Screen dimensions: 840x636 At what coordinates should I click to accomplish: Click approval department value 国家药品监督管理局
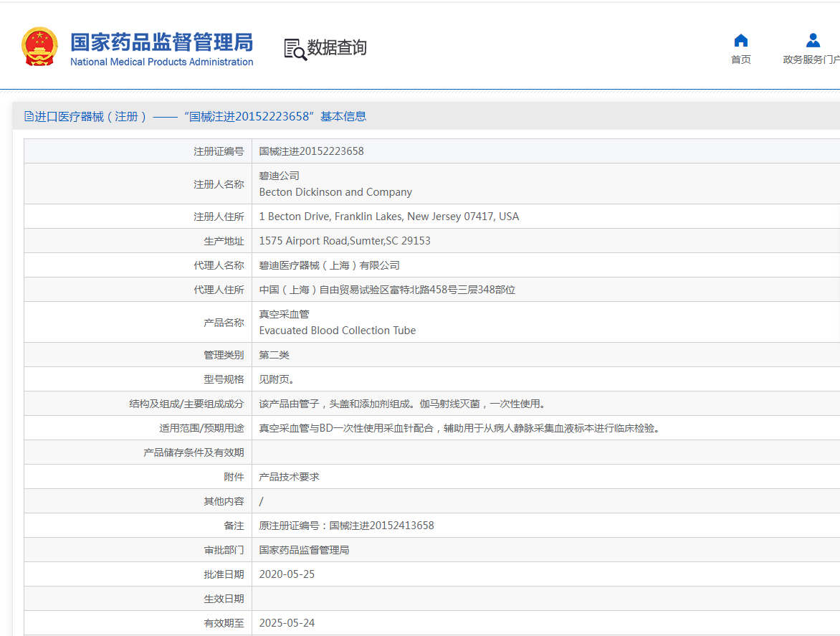[305, 550]
